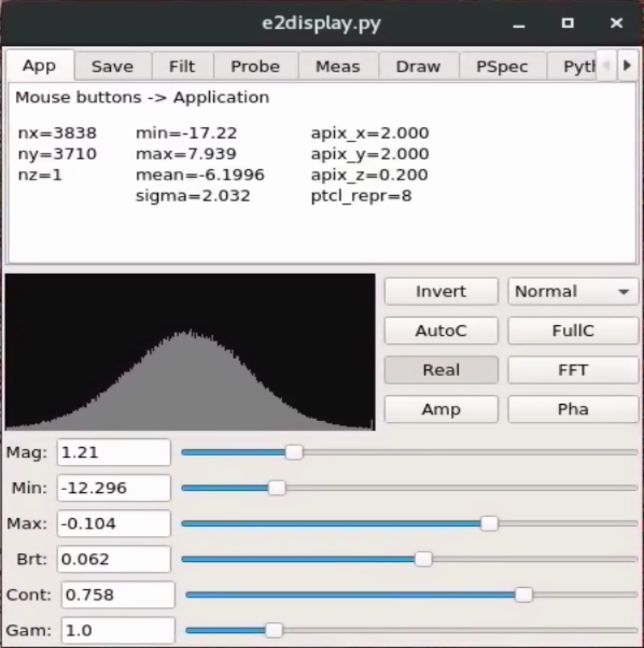Click the Min value input field
The image size is (644, 648).
pyautogui.click(x=113, y=488)
